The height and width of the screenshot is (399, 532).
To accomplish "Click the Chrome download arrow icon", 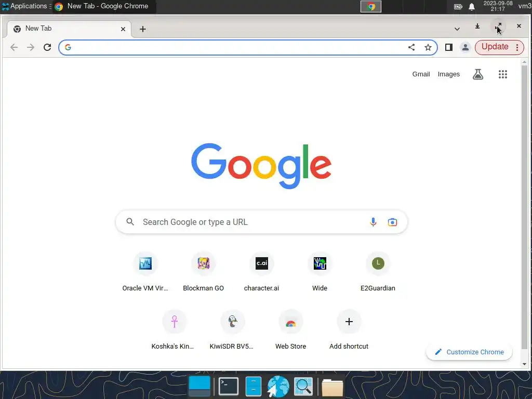I will [x=477, y=26].
